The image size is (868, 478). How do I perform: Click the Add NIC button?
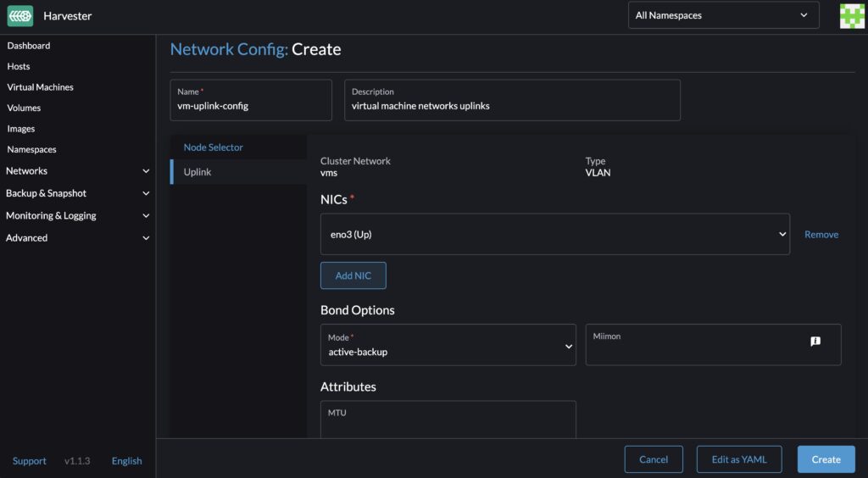(353, 275)
